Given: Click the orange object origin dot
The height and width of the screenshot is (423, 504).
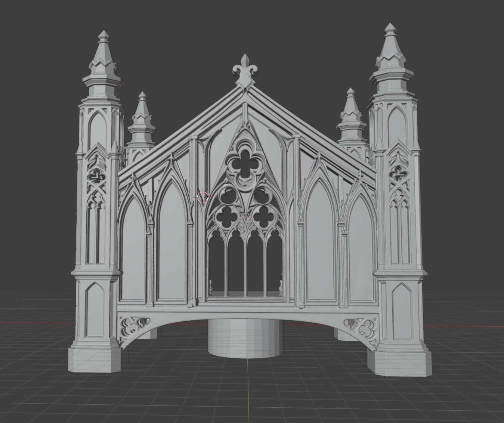Looking at the screenshot, I should [x=245, y=219].
